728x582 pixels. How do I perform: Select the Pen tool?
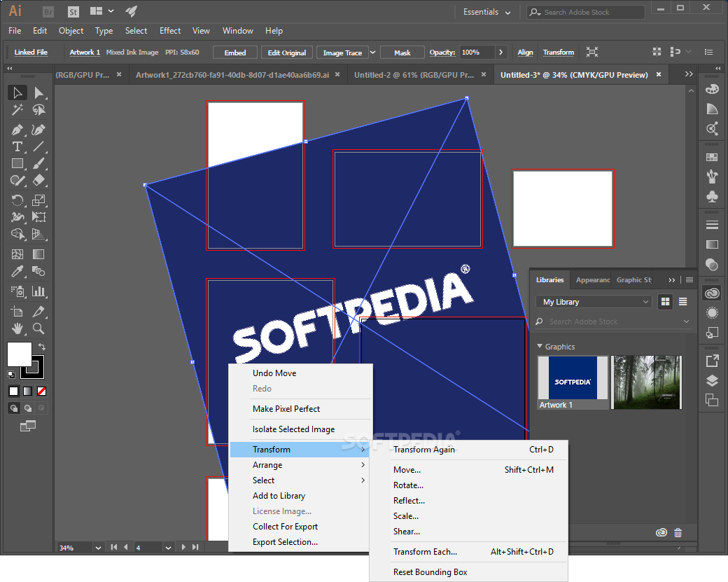tap(17, 130)
